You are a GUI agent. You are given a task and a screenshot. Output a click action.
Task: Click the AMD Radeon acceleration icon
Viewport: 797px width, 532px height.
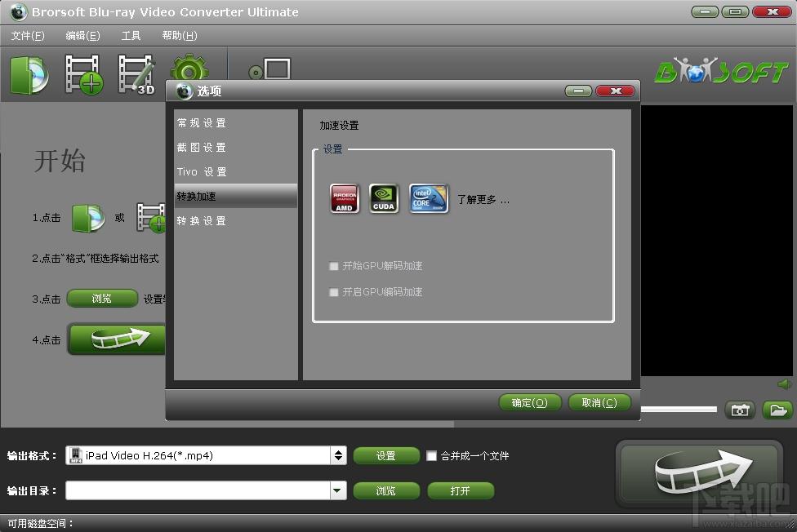point(344,198)
